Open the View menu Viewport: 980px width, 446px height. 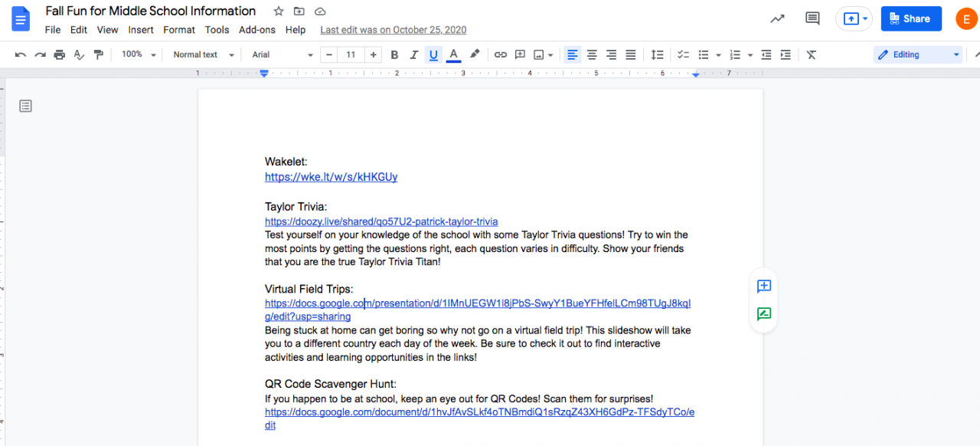click(107, 30)
